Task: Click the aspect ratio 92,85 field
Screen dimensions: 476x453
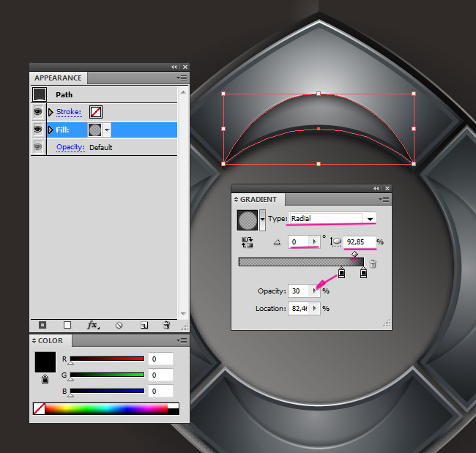Action: (360, 242)
